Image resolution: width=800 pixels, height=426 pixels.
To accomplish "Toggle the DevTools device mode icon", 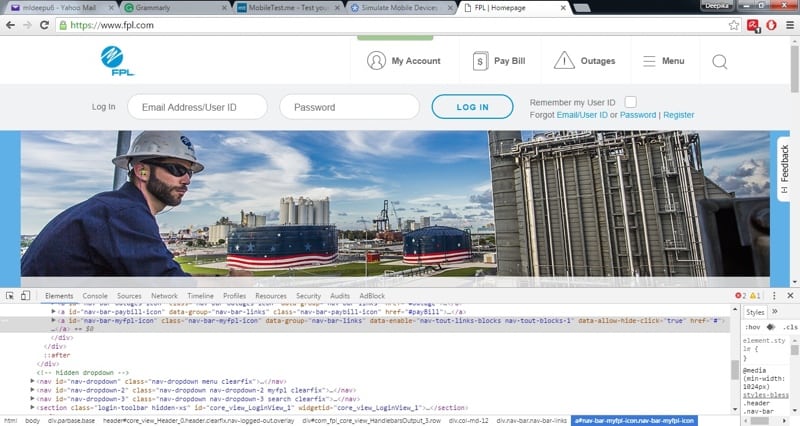I will 27,296.
